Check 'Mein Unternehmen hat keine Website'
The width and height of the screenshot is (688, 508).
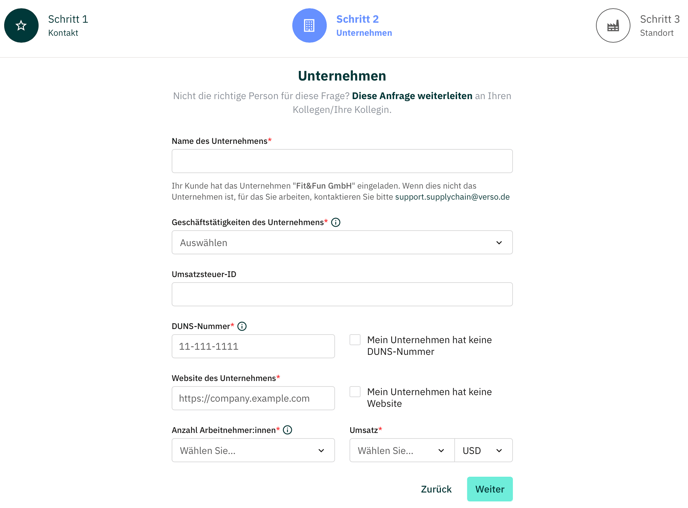355,391
